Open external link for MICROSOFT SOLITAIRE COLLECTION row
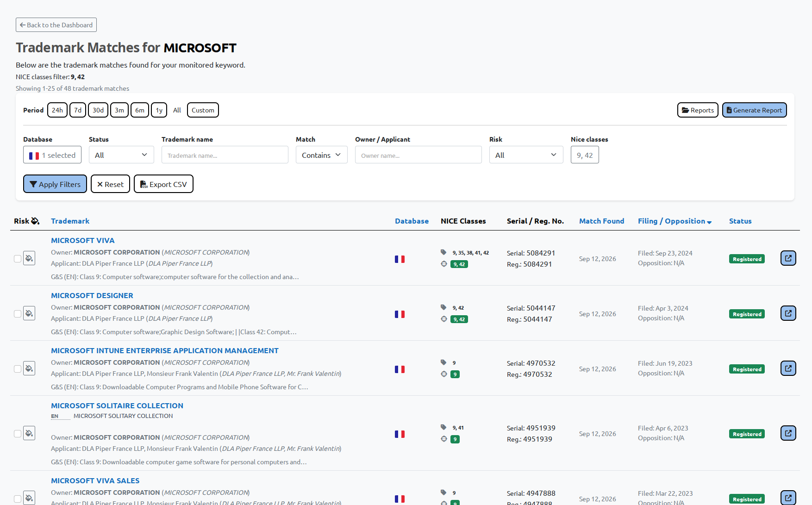Screen dimensions: 812x505 [788, 433]
